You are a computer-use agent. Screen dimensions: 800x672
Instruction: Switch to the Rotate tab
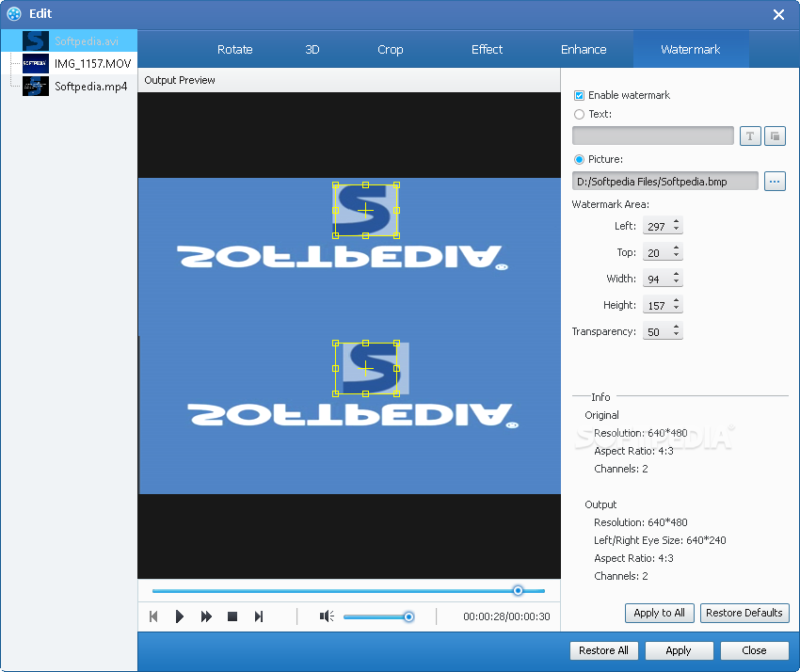(234, 50)
